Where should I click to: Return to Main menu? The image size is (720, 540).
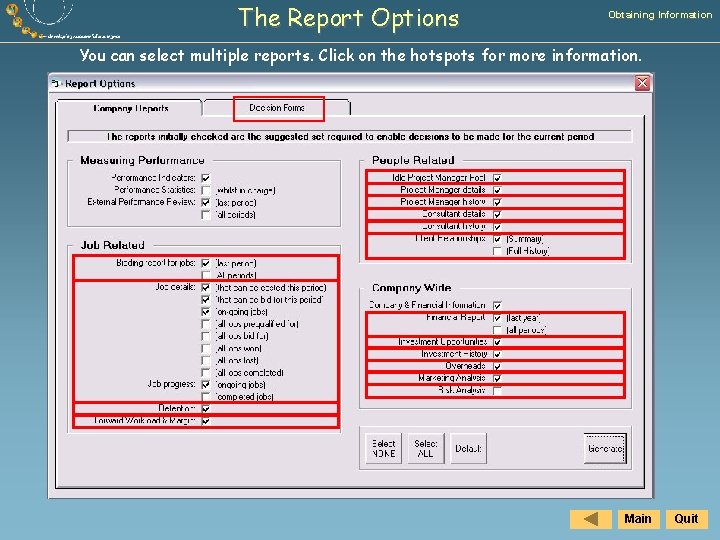point(638,519)
